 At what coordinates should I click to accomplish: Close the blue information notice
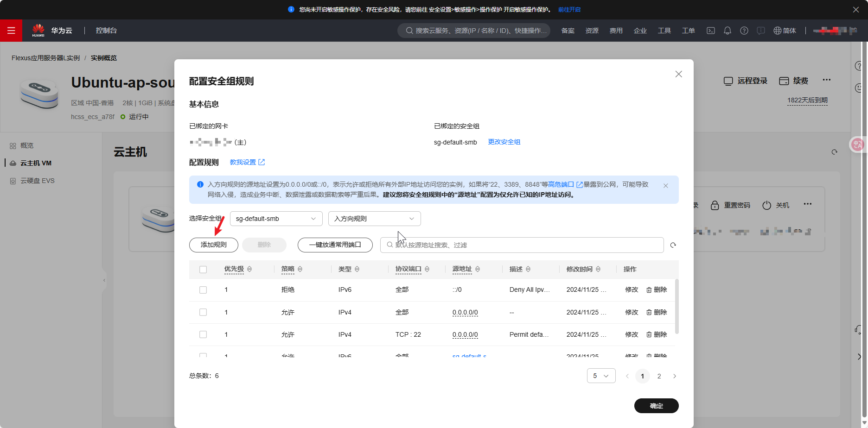tap(665, 186)
